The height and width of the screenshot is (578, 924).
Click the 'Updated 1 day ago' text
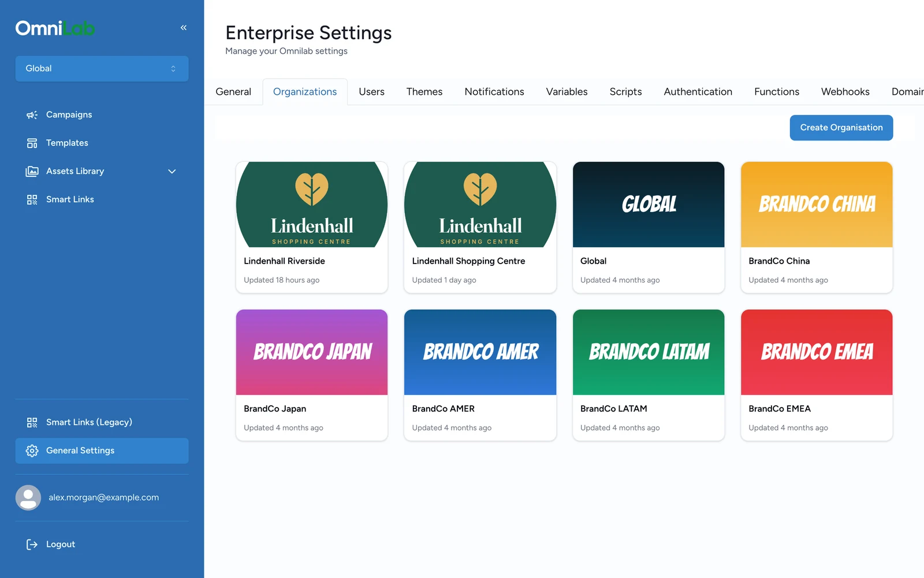pos(444,280)
